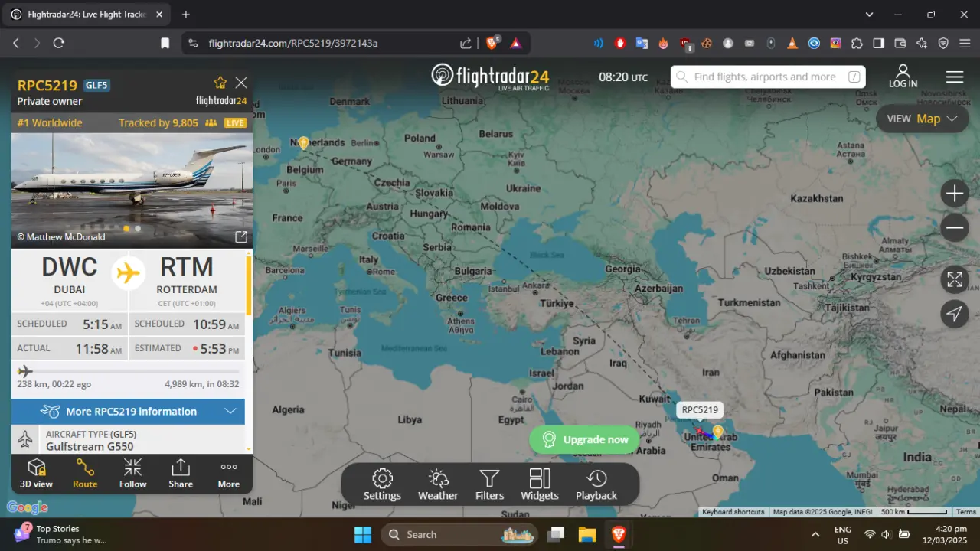Click the RPC5219 label on the map
This screenshot has height=551, width=980.
tap(700, 410)
